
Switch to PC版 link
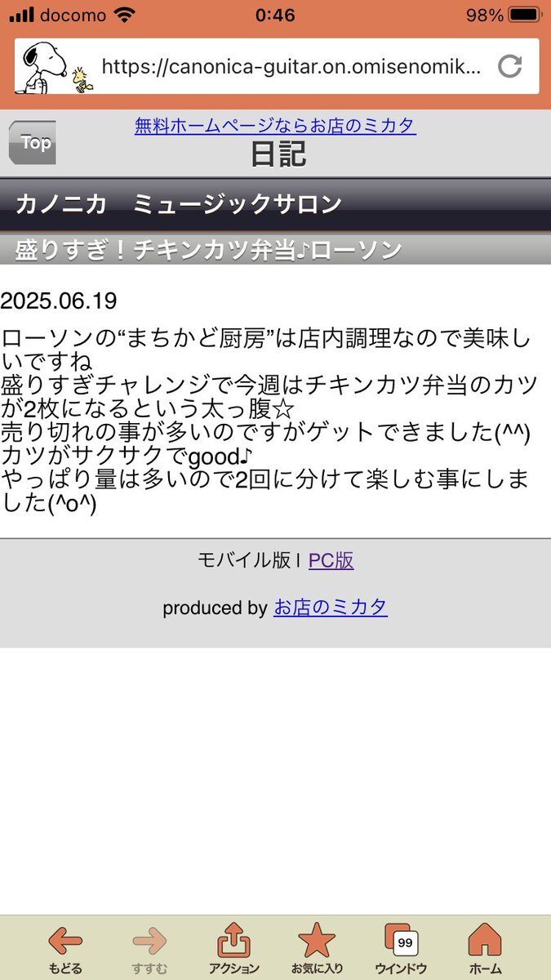pyautogui.click(x=331, y=560)
